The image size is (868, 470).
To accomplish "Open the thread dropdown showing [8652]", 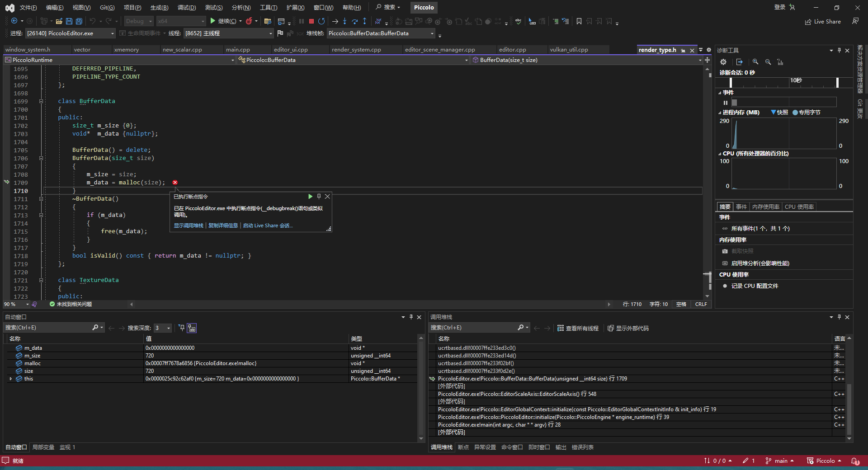I will point(228,33).
